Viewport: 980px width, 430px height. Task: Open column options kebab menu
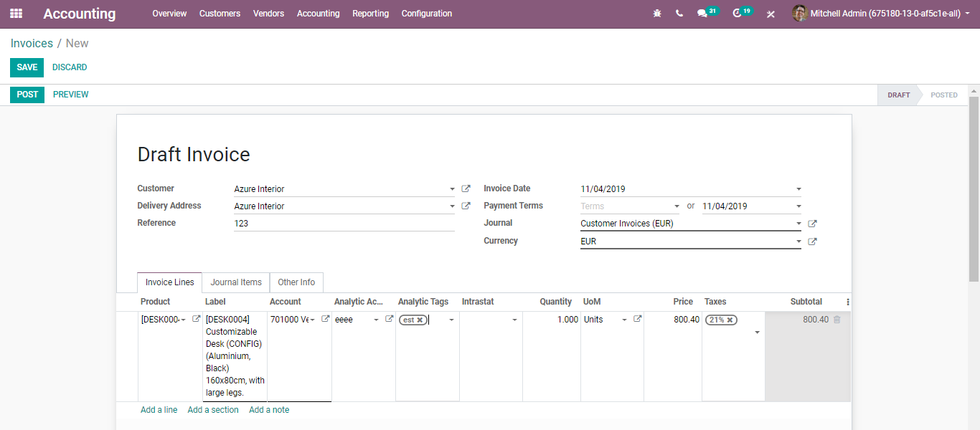tap(847, 302)
